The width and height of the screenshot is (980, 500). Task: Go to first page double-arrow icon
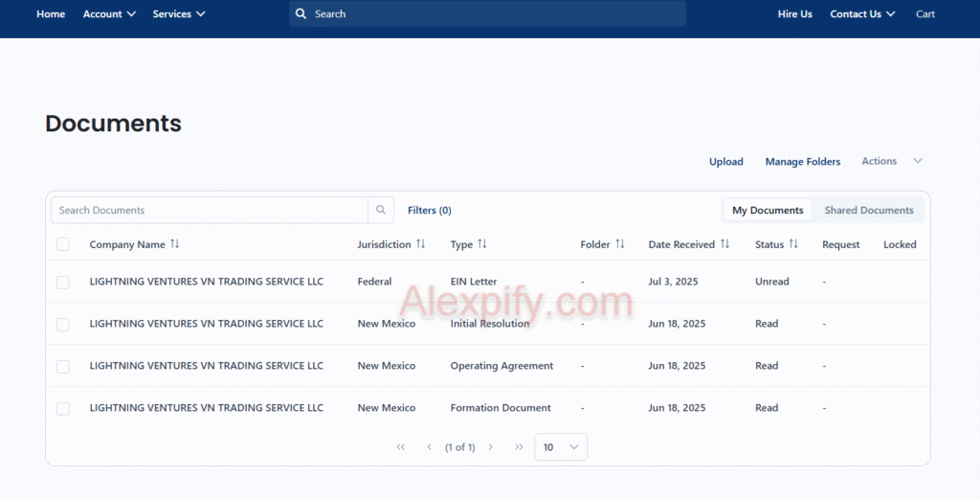pos(401,447)
